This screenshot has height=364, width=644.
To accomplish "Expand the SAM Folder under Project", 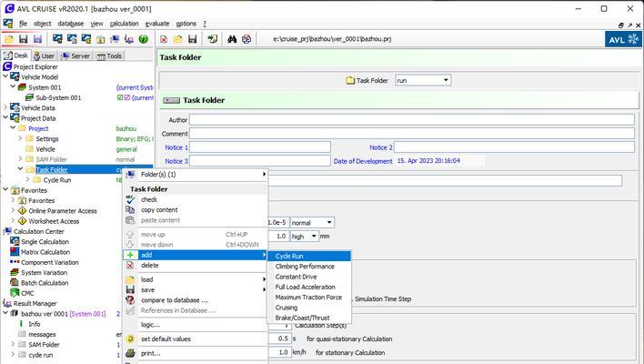I will (x=20, y=159).
